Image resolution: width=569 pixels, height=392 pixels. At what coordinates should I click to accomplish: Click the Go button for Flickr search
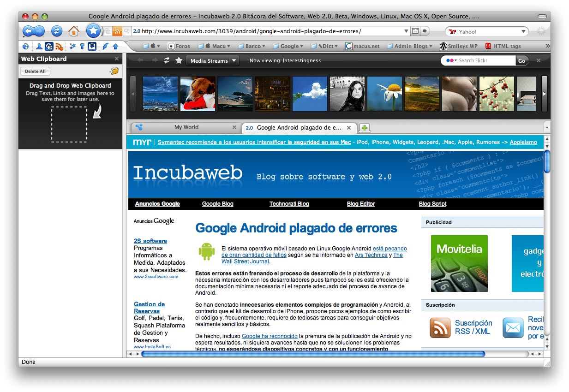521,60
